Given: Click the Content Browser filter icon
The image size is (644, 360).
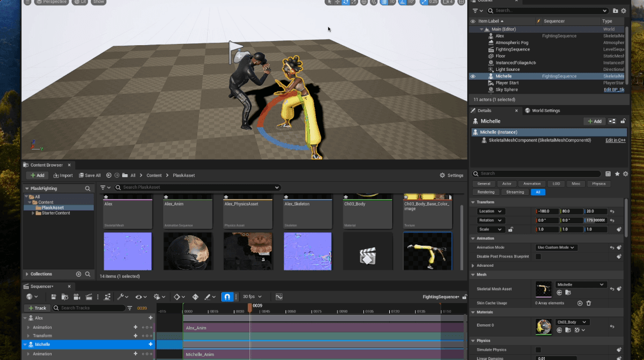Looking at the screenshot, I should tap(103, 188).
